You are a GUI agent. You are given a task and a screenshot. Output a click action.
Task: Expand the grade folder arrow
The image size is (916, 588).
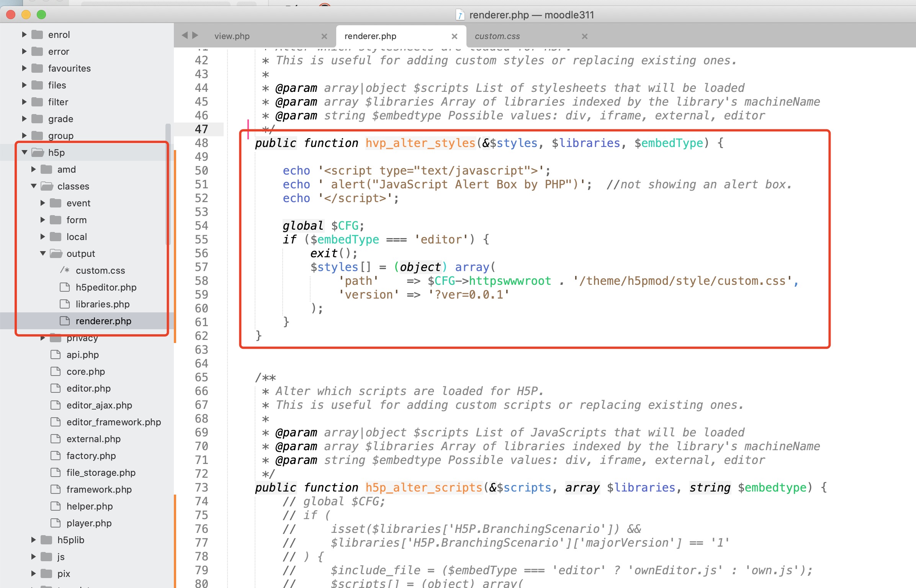click(24, 119)
